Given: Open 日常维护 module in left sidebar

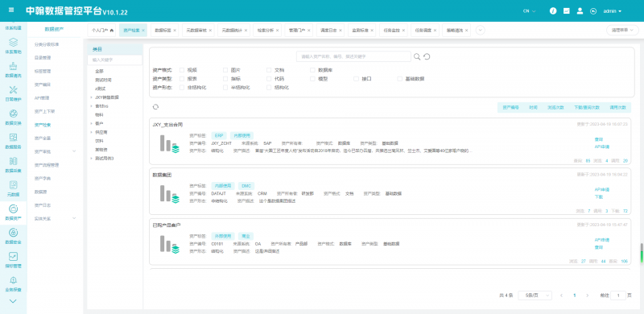Looking at the screenshot, I should (13, 93).
